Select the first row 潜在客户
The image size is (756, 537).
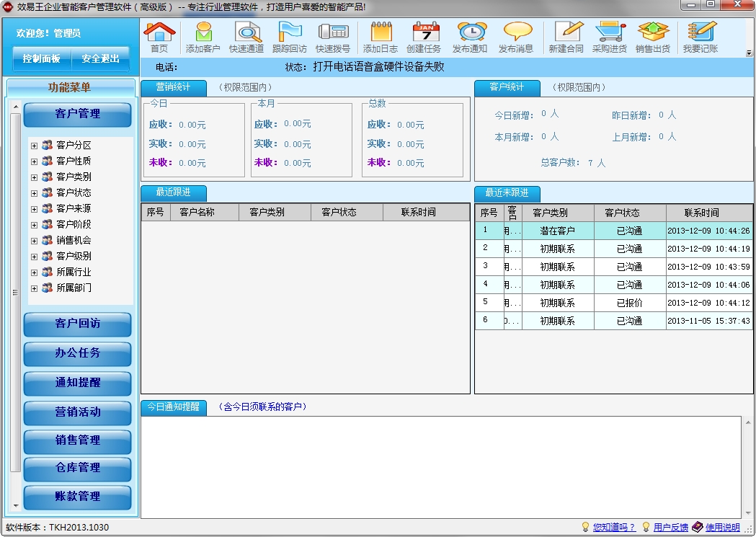coord(557,231)
